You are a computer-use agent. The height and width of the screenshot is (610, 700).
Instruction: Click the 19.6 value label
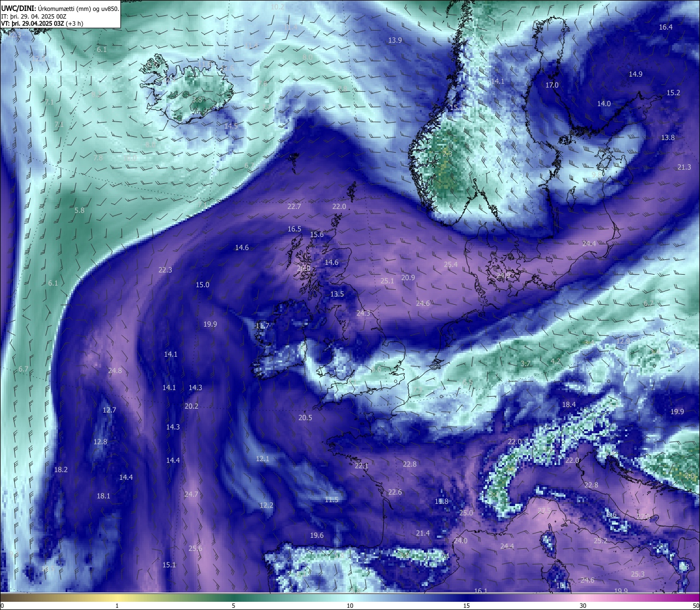(x=317, y=535)
